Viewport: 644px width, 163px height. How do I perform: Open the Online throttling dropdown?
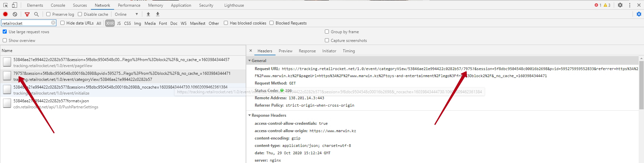[126, 14]
